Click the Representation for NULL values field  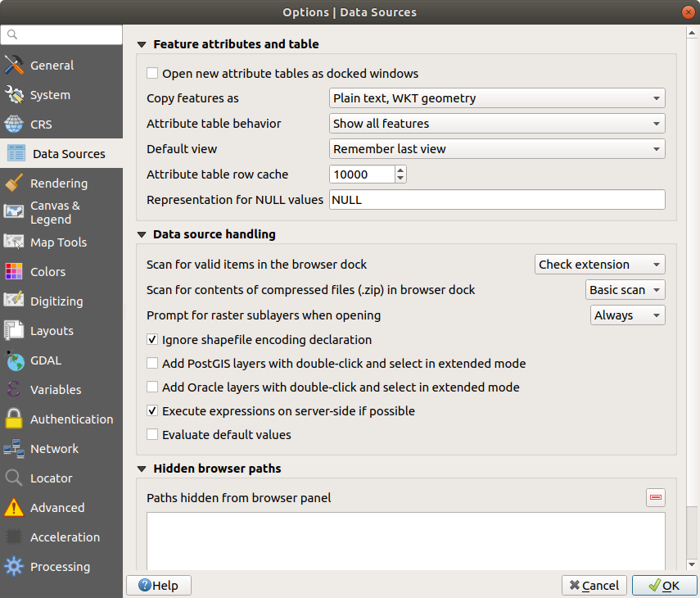click(x=497, y=200)
